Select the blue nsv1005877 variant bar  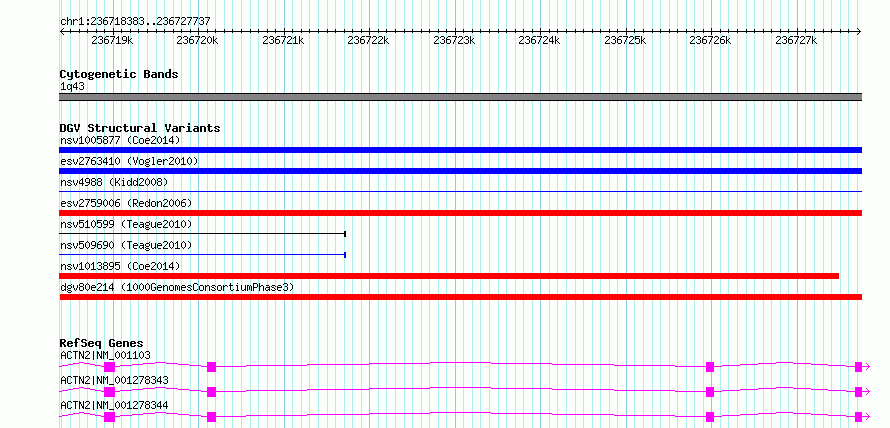coord(460,150)
